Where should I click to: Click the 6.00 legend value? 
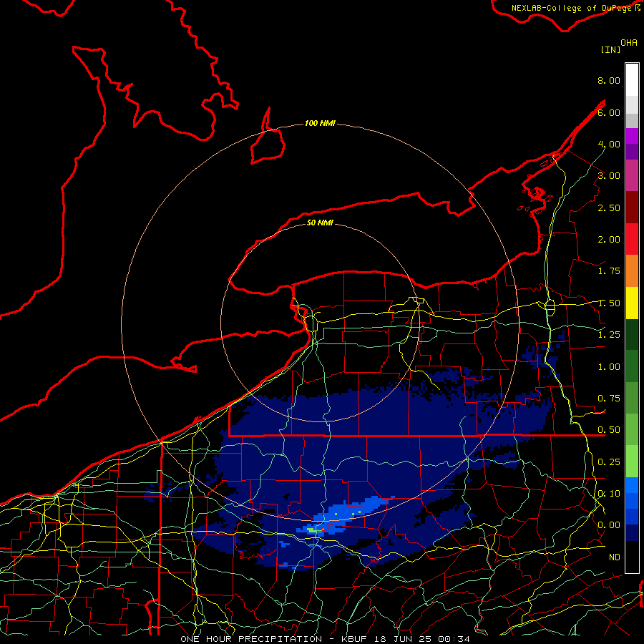click(x=609, y=112)
